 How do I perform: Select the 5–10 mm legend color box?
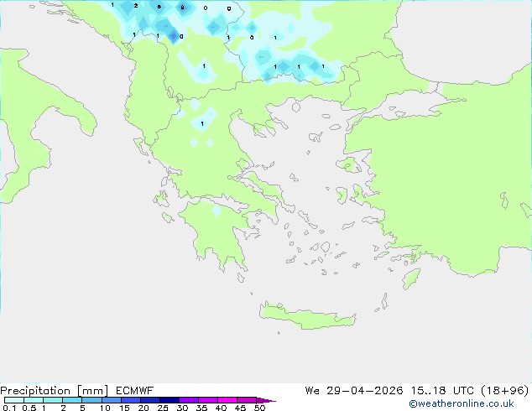(91, 400)
